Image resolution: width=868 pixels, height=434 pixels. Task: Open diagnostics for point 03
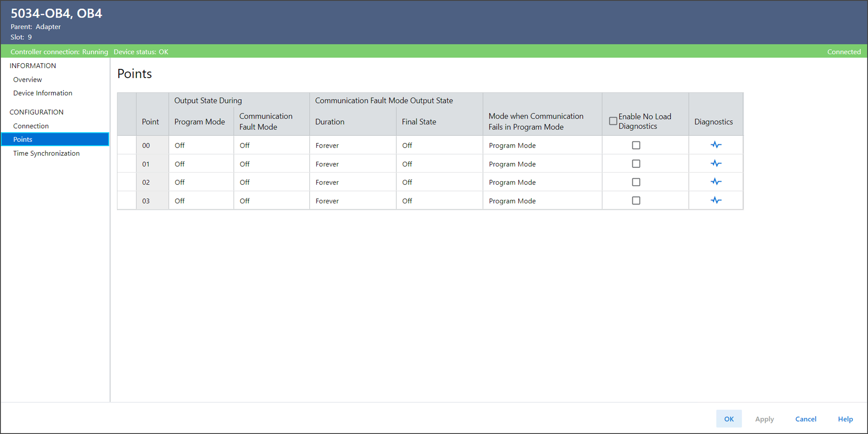tap(716, 200)
